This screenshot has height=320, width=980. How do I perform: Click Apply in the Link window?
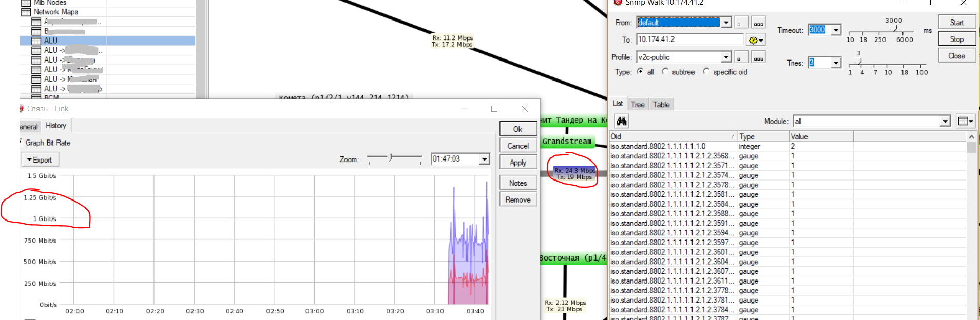point(518,162)
